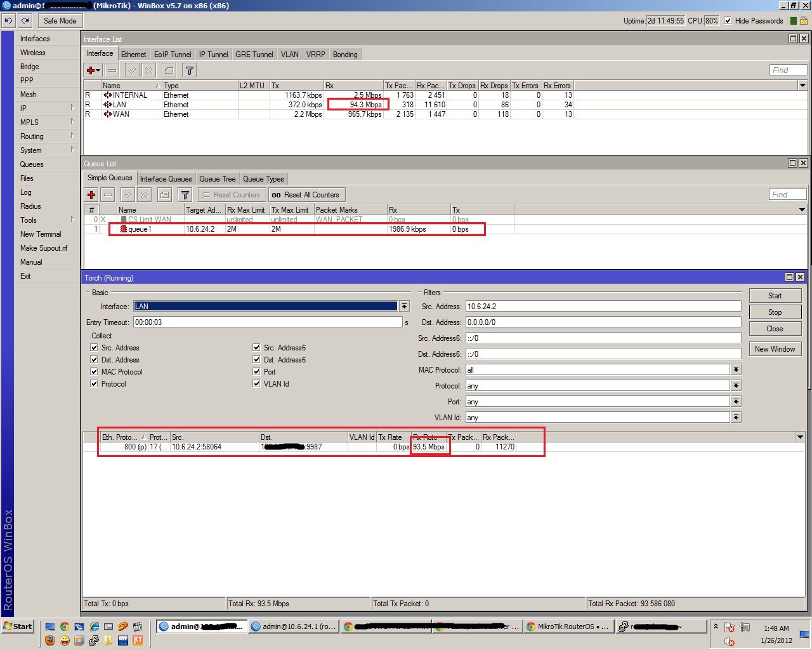Click the padlock icon in top right
Screen dimensions: 812x650
(x=804, y=21)
